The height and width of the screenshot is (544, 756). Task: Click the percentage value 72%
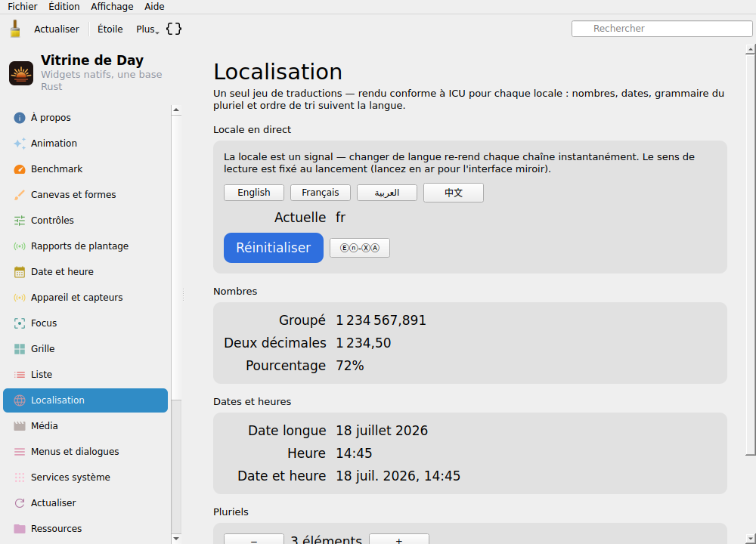coord(349,366)
